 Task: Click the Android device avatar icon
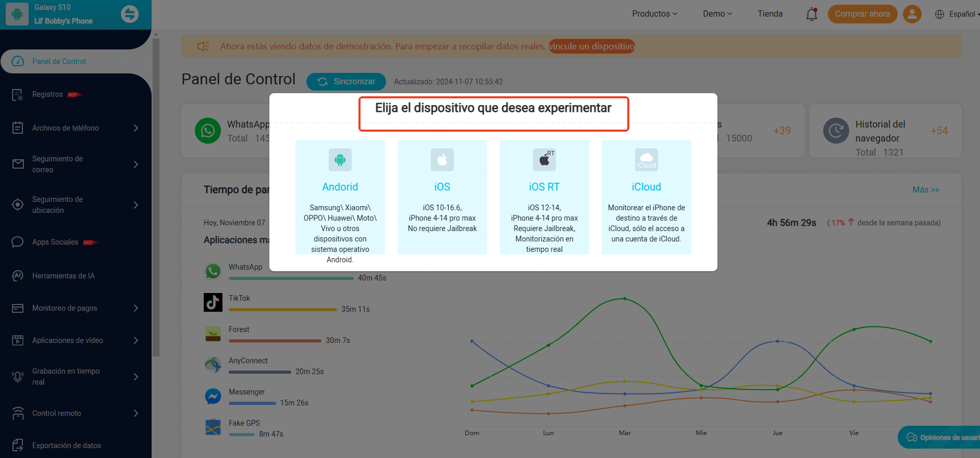coord(17,14)
